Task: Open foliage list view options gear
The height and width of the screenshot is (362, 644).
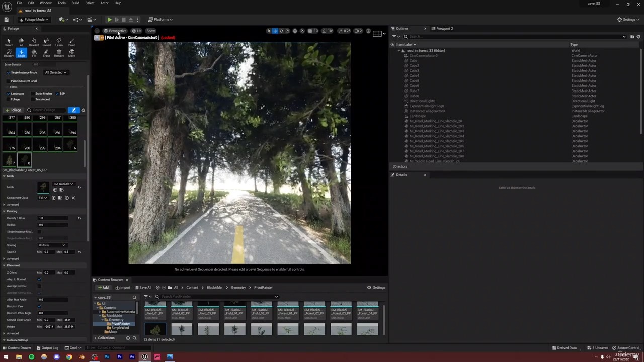Action: [83, 110]
